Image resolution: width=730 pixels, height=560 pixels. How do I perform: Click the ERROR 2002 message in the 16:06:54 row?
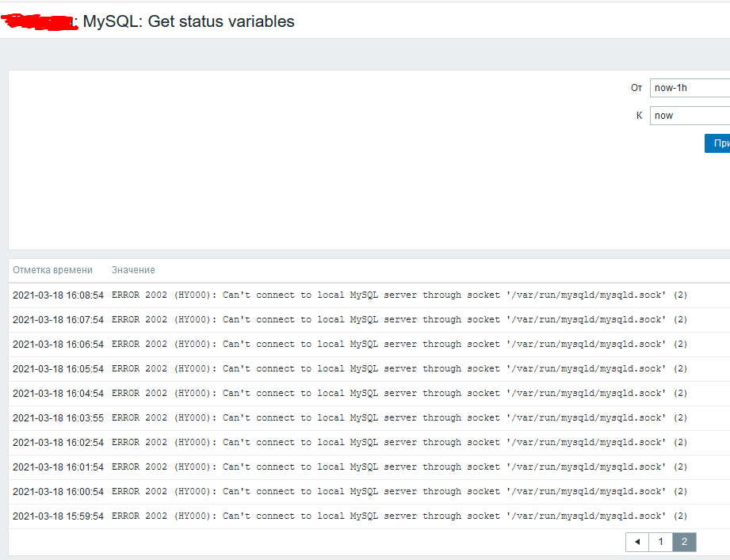tap(399, 345)
